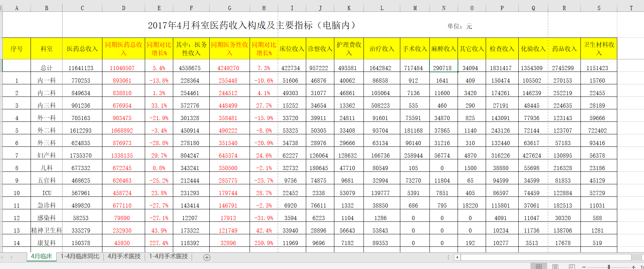Click the red value 1668892
The width and height of the screenshot is (644, 269).
pos(124,128)
